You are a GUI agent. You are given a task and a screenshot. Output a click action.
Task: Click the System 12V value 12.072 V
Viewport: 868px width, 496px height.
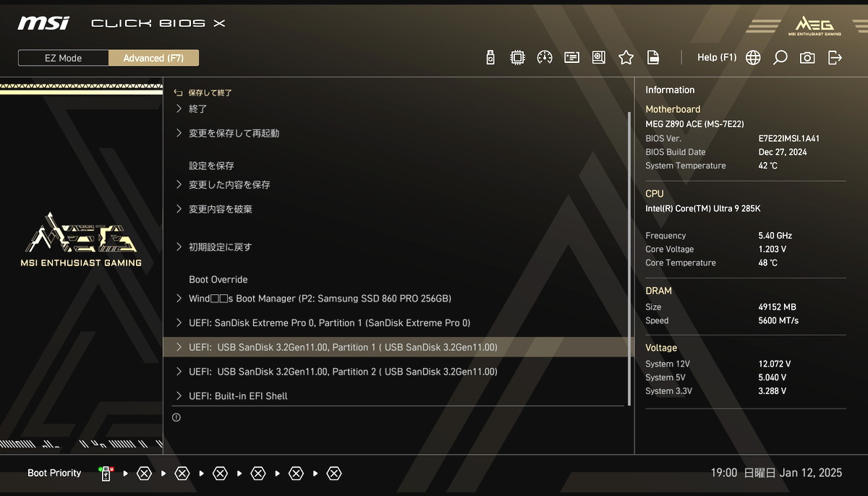click(774, 364)
